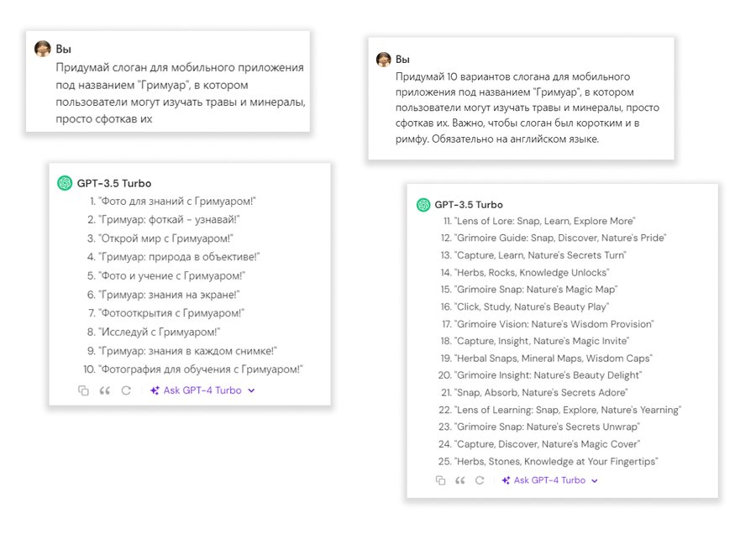Copy the Russian slogans response
The image size is (756, 534).
point(83,390)
